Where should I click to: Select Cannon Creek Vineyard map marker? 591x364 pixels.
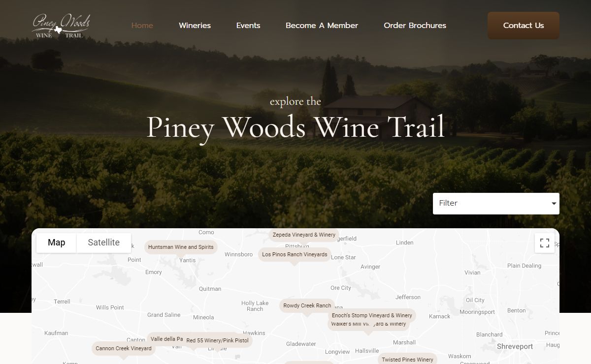click(124, 349)
